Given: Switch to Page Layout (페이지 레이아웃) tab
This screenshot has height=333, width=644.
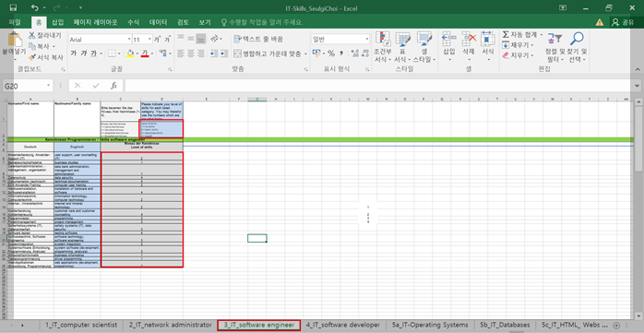Looking at the screenshot, I should coord(95,22).
